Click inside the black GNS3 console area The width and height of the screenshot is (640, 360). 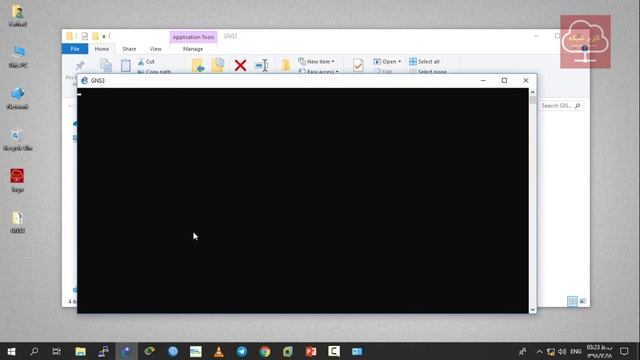pos(302,200)
